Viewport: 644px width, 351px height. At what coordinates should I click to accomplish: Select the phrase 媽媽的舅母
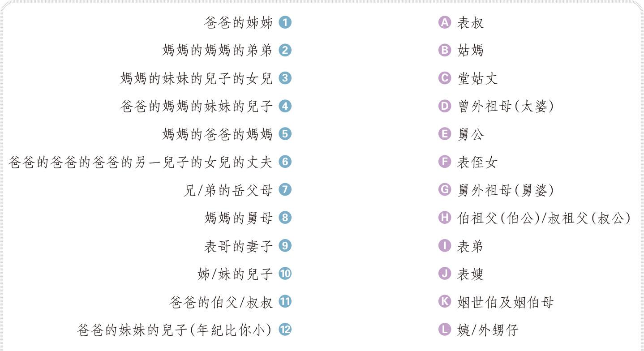[238, 218]
